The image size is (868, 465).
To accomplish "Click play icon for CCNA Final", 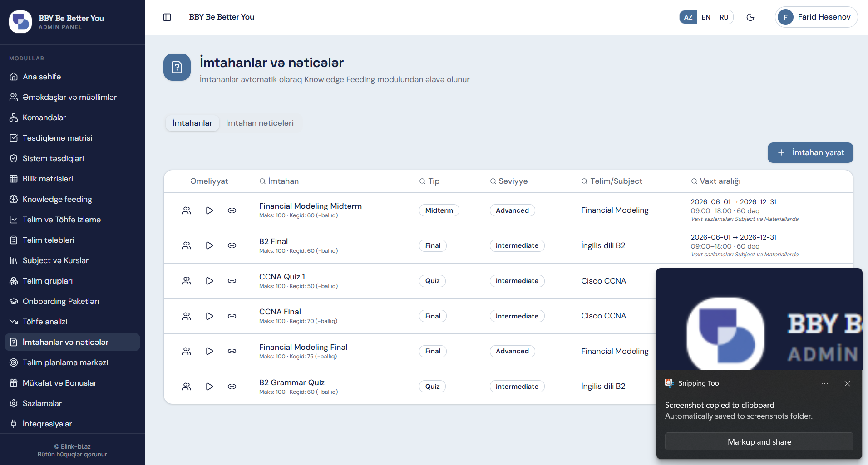I will pos(209,316).
